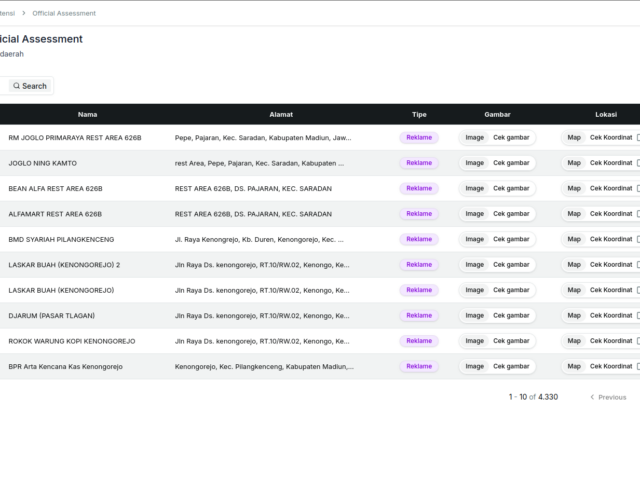
Task: Click Reklame tag in RM JOGLO PRIMARAYA row
Action: pos(419,138)
